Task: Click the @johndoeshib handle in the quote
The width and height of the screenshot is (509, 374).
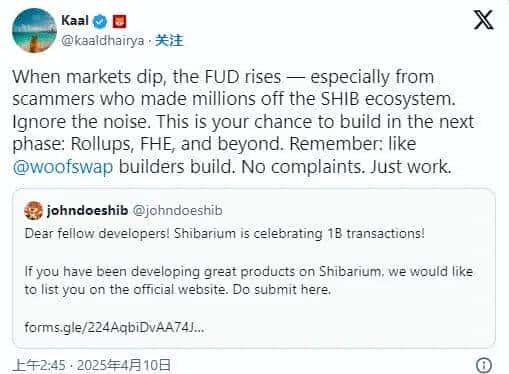Action: point(177,210)
